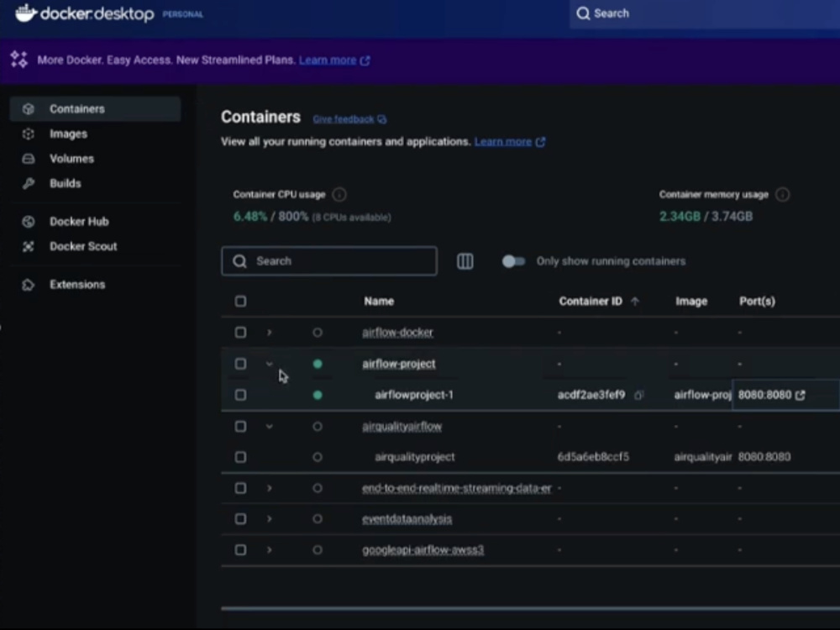The width and height of the screenshot is (840, 630).
Task: Check the select-all checkbox in table header
Action: point(240,301)
